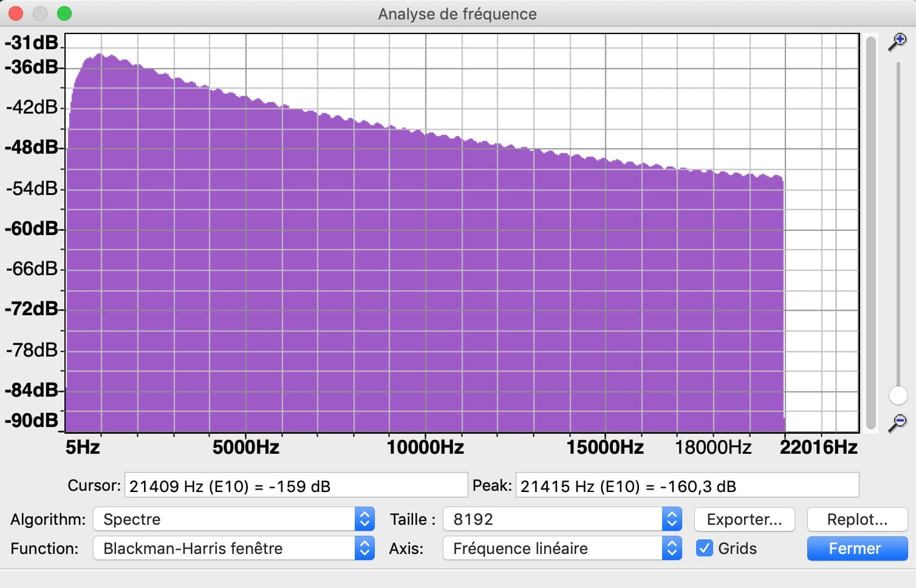The image size is (916, 588).
Task: Click the zoom out magnifier icon
Action: [897, 422]
